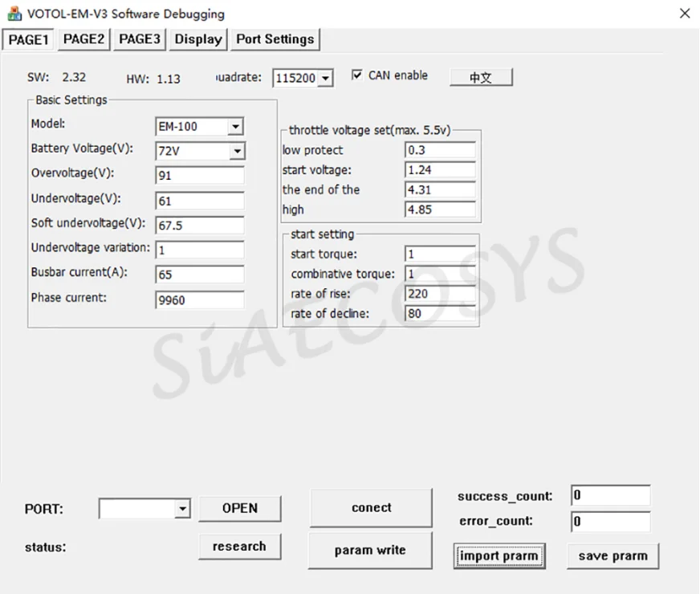This screenshot has height=594, width=700.
Task: Expand the baudrate 115200 dropdown
Action: click(x=326, y=79)
